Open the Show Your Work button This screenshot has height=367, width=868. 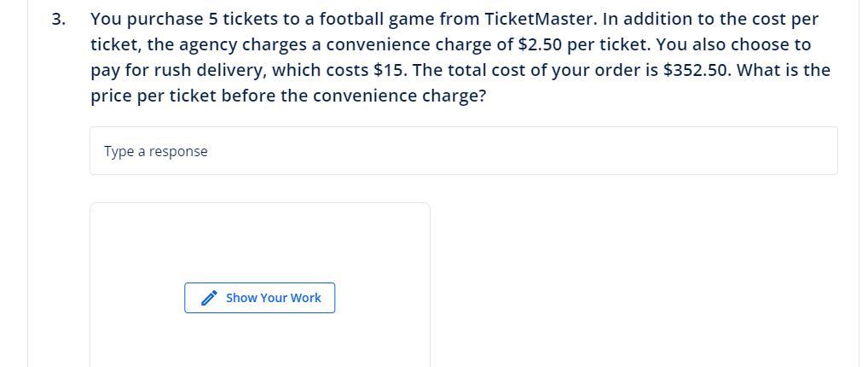click(259, 298)
